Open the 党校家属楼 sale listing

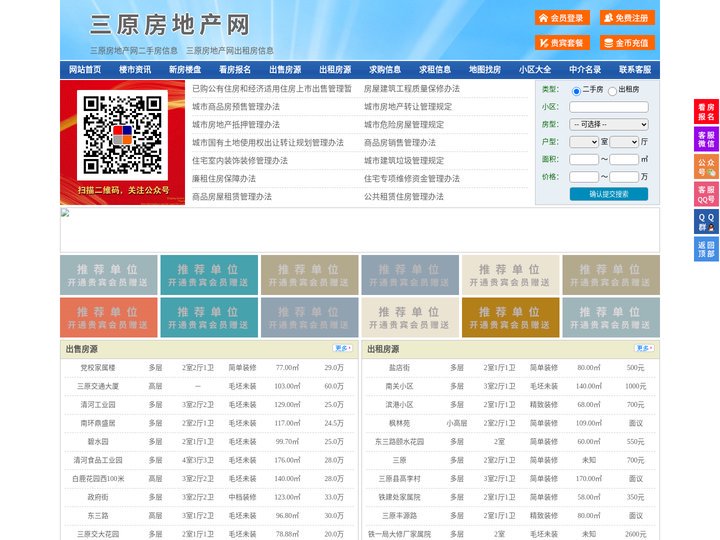point(98,368)
